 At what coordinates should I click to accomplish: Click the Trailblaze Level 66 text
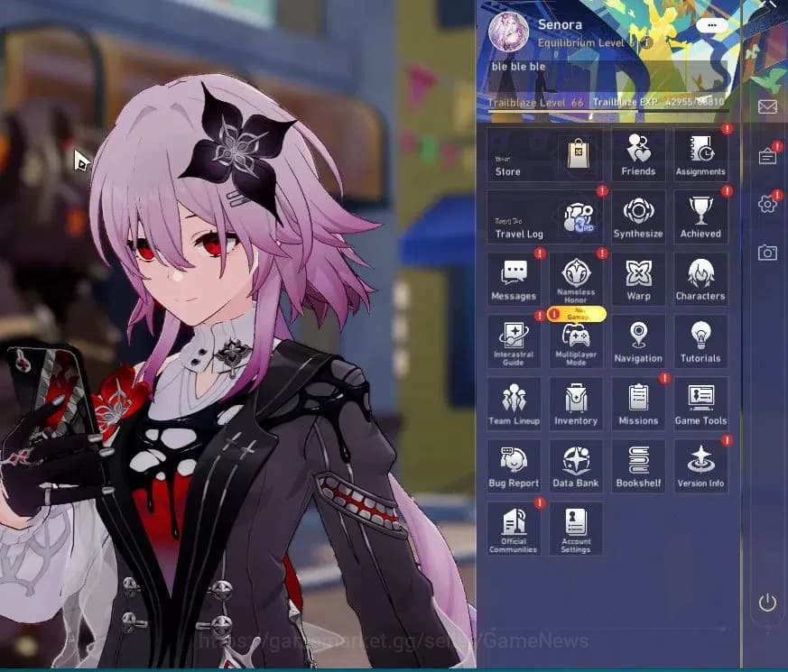[536, 102]
